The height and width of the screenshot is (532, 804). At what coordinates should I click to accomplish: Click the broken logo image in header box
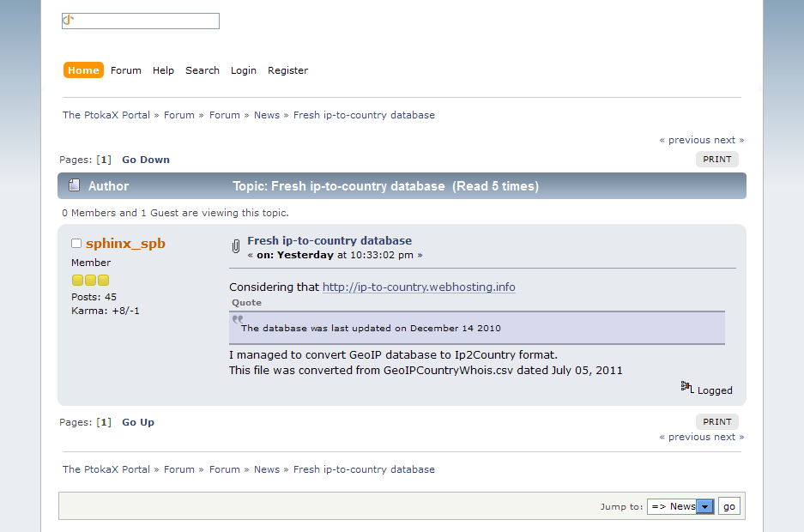coord(68,21)
